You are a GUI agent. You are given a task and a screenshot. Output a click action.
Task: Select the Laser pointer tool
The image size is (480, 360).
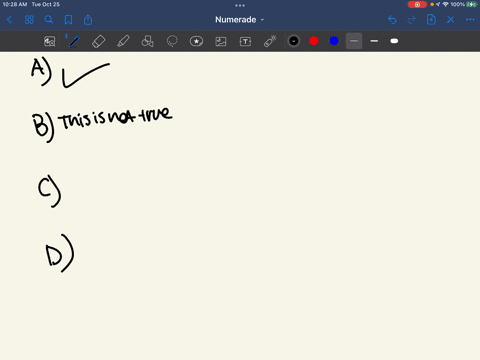(x=270, y=41)
